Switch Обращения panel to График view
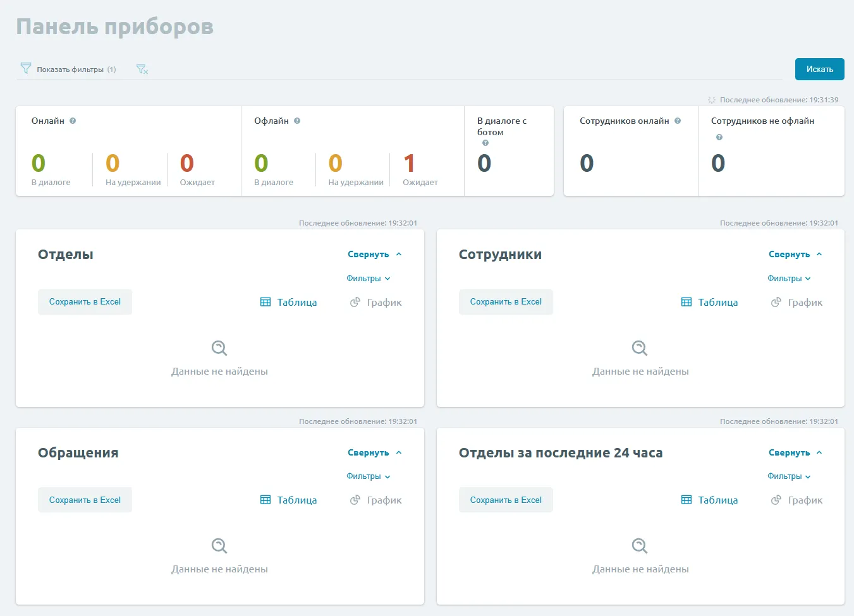This screenshot has width=854, height=616. [x=376, y=500]
